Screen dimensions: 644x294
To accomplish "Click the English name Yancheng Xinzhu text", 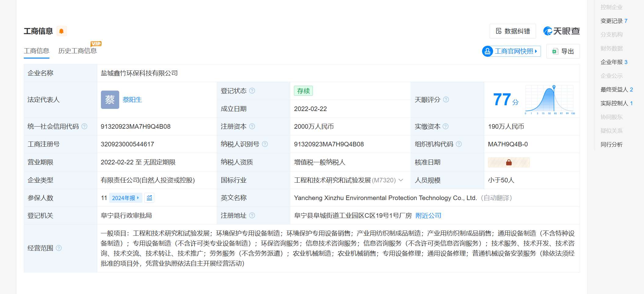I will pos(385,198).
